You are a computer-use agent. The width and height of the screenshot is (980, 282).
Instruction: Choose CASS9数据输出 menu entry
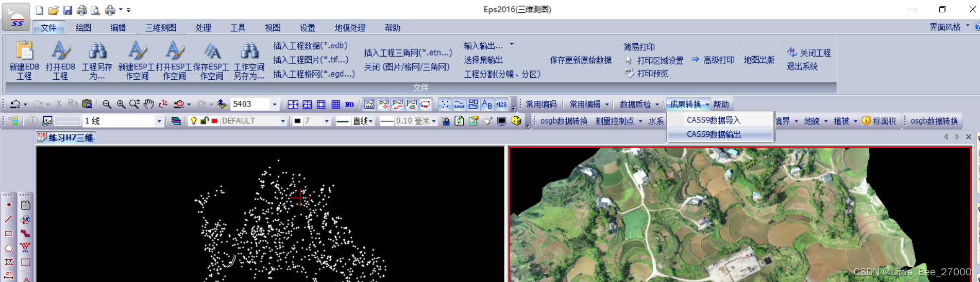click(x=720, y=134)
